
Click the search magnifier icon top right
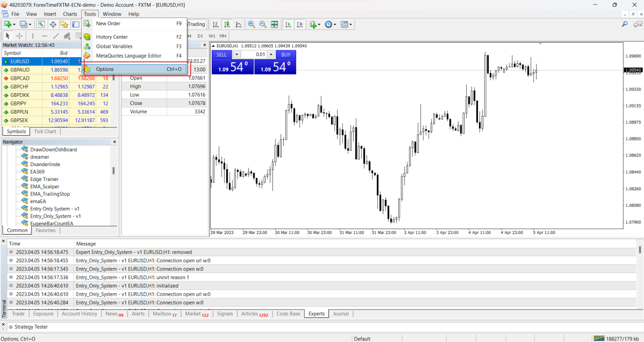pos(624,24)
